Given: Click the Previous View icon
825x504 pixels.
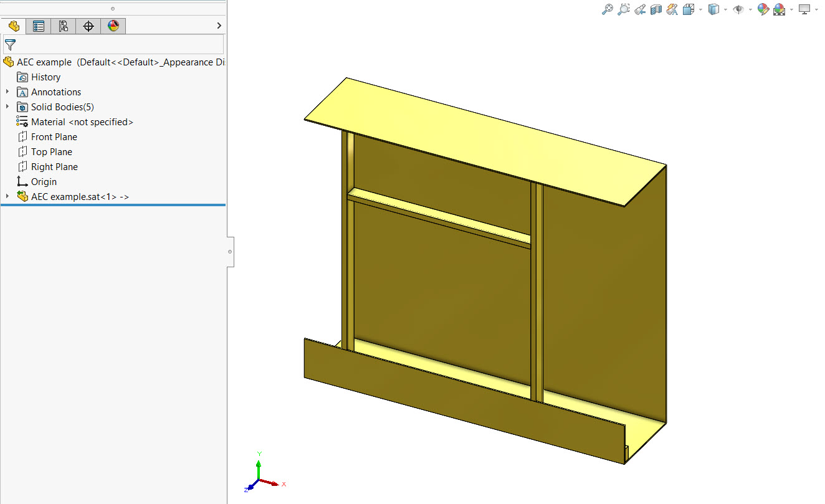Looking at the screenshot, I should point(639,9).
